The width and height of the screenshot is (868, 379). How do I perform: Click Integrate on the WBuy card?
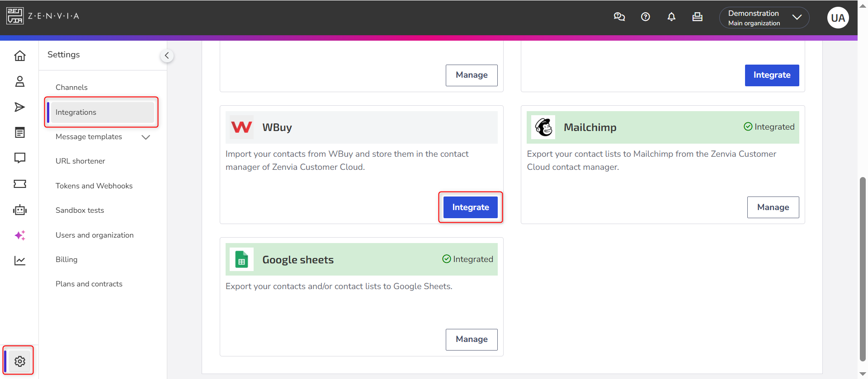(x=471, y=207)
